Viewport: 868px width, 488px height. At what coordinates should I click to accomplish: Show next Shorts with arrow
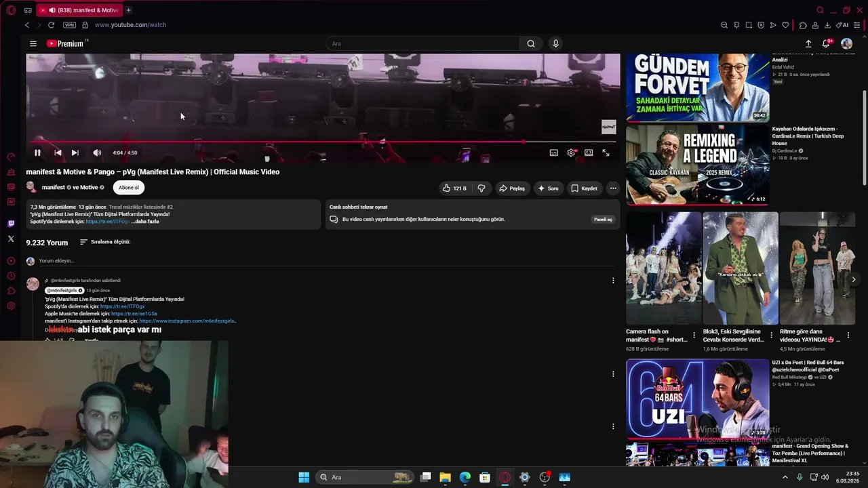tap(854, 279)
